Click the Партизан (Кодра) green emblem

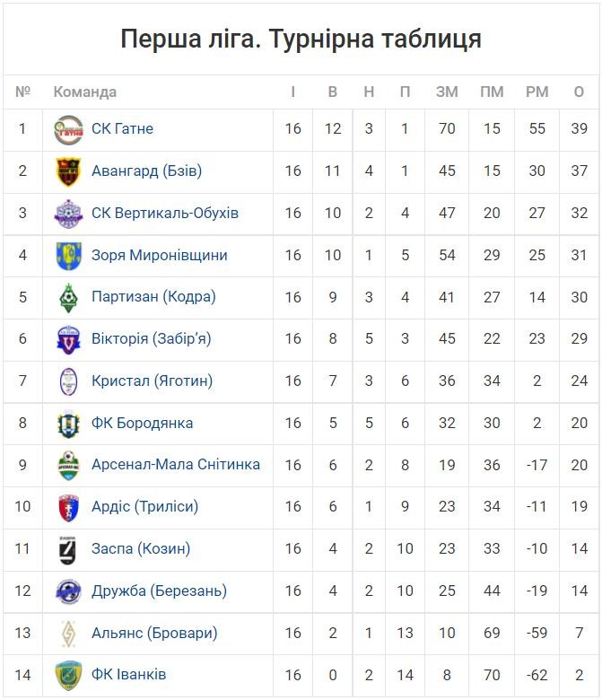68,298
